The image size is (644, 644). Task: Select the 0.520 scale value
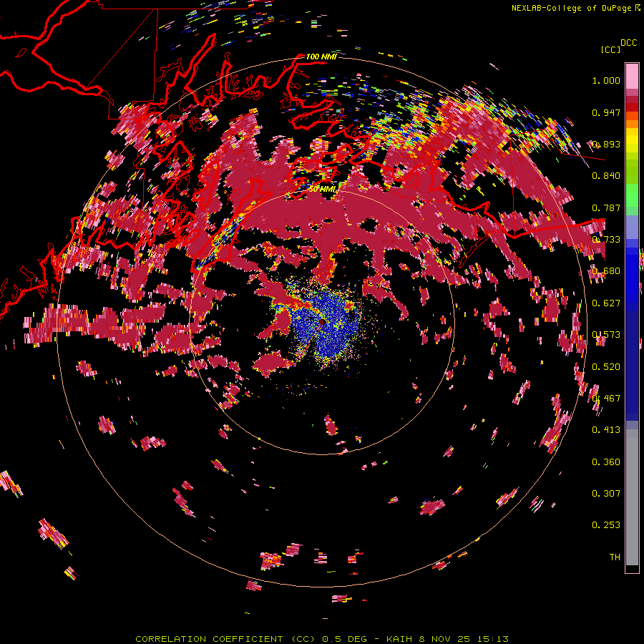pos(606,367)
